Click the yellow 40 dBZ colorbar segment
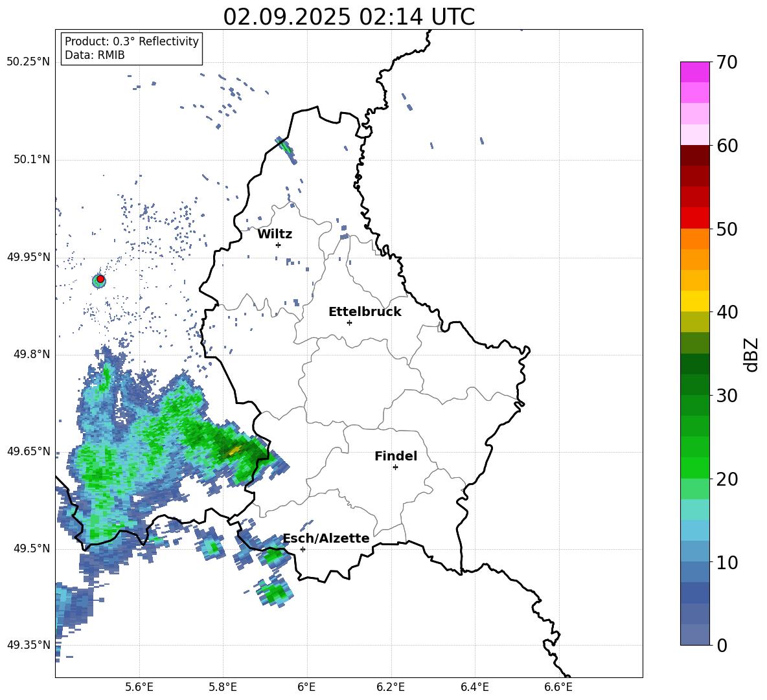Screen dimensions: 767x700 pos(694,301)
